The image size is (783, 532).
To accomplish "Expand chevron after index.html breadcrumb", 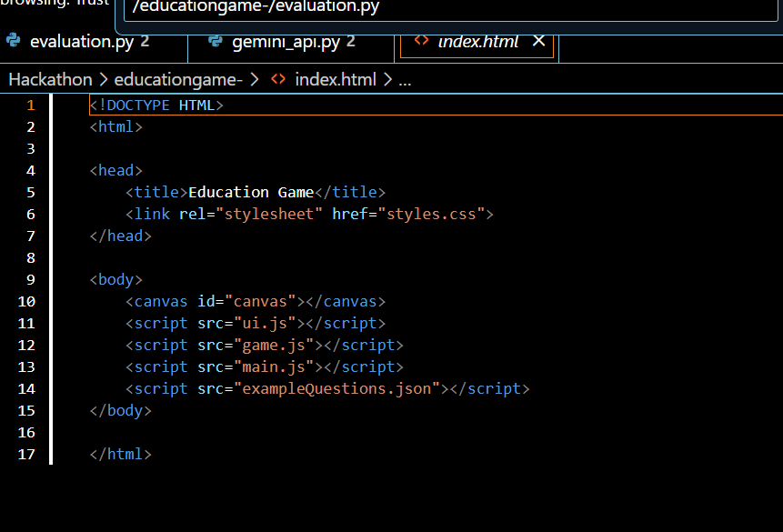I will point(387,79).
